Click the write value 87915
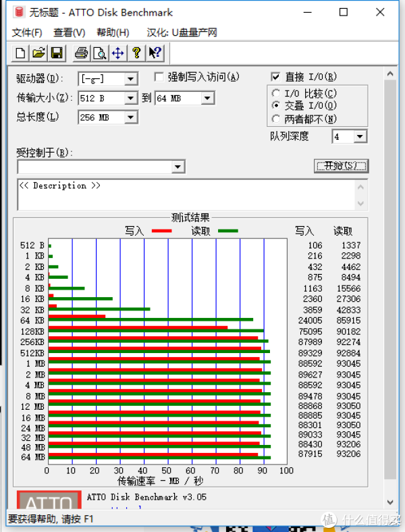The width and height of the screenshot is (405, 532). click(x=310, y=454)
